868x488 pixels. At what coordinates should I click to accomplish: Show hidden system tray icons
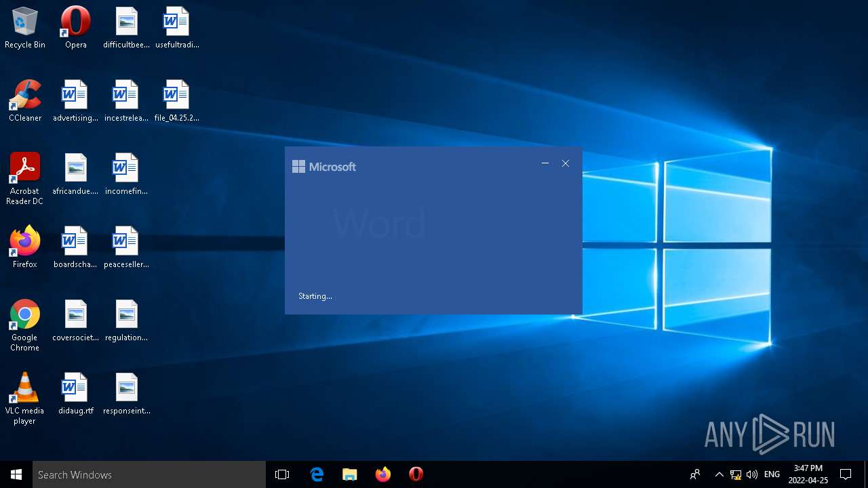click(x=719, y=474)
